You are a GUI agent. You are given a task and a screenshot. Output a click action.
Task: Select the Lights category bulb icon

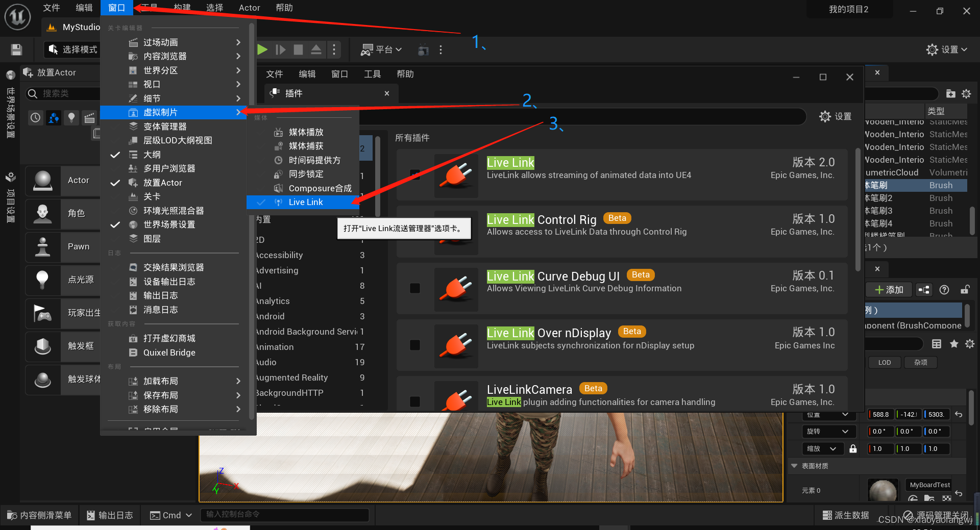pos(71,118)
